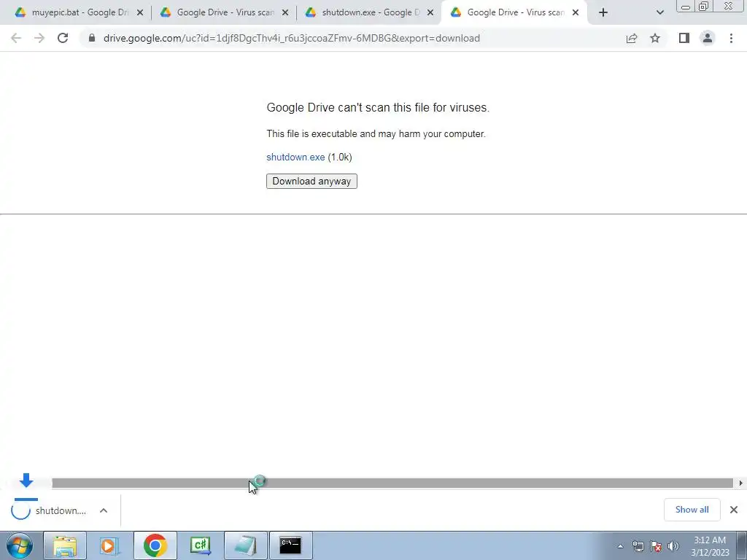
Task: Close the downloads shelf
Action: click(x=734, y=510)
